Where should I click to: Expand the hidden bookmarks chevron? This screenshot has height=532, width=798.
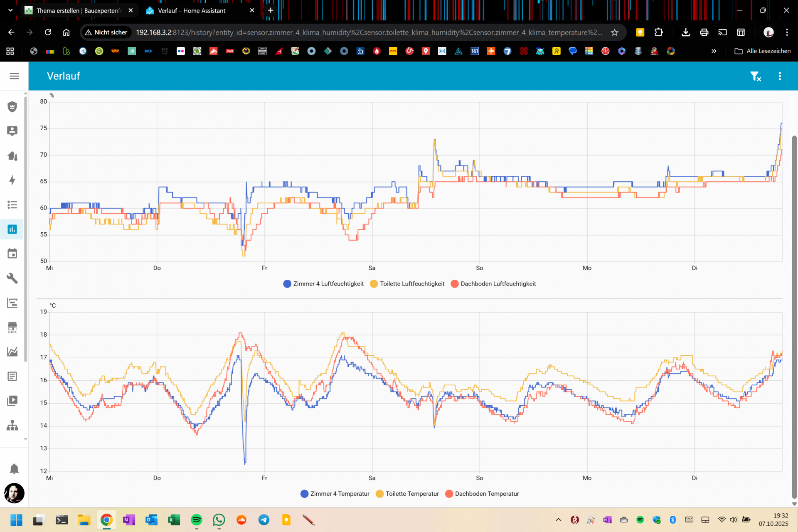714,51
